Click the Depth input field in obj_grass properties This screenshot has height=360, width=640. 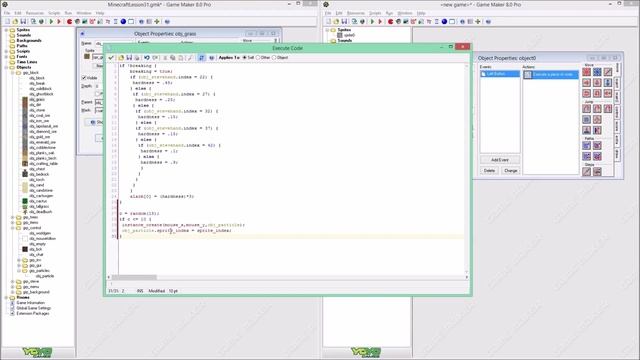point(98,86)
